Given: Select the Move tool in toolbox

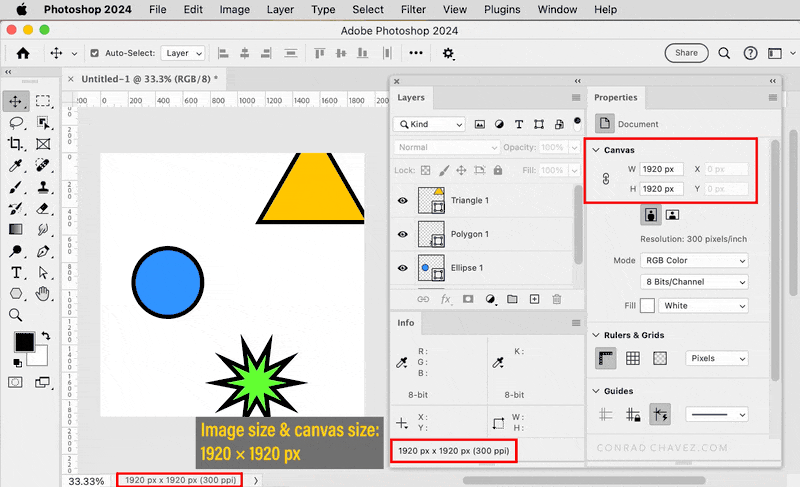Looking at the screenshot, I should tap(15, 101).
